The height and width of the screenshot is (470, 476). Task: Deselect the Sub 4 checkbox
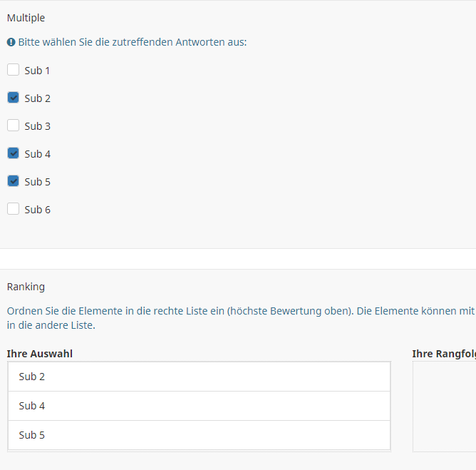point(13,153)
